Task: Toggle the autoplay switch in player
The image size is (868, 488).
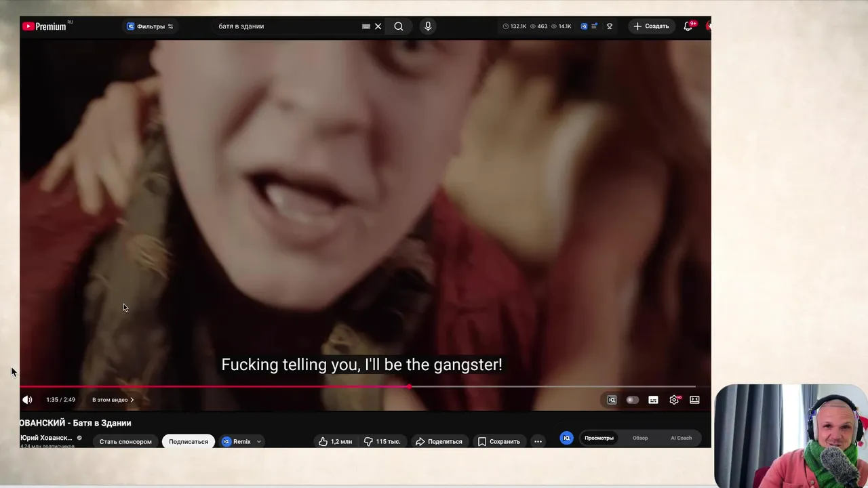Action: point(632,400)
